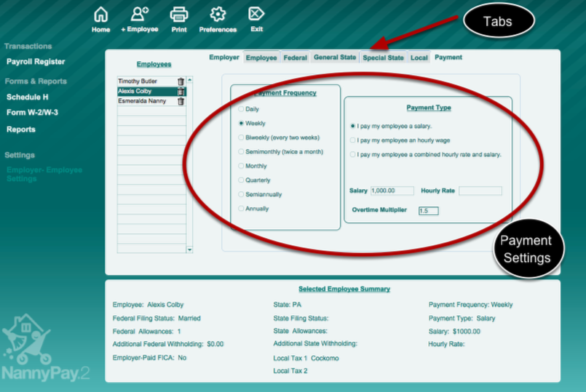Click the Print icon

click(178, 15)
